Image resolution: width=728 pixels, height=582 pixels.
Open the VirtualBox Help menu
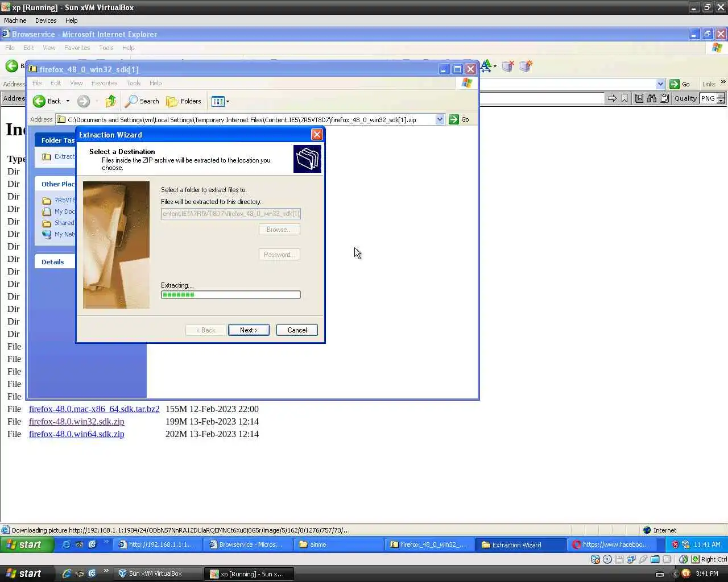click(x=71, y=20)
